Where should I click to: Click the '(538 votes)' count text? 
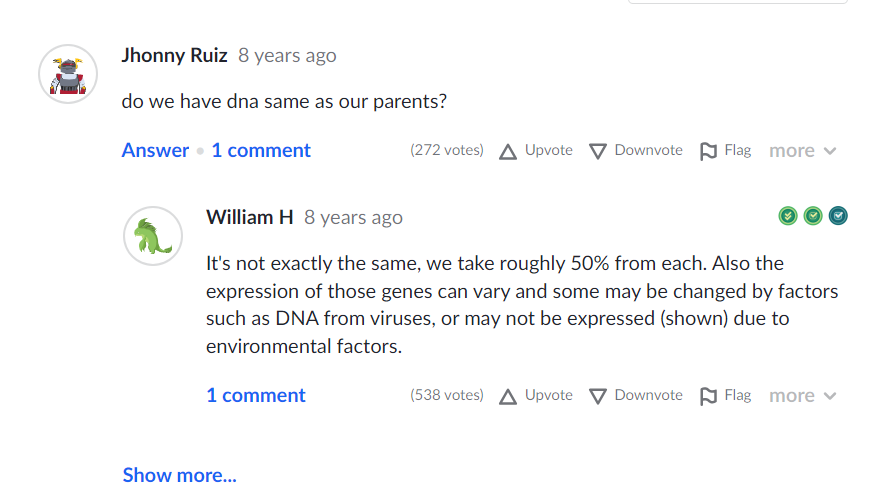[x=447, y=396]
